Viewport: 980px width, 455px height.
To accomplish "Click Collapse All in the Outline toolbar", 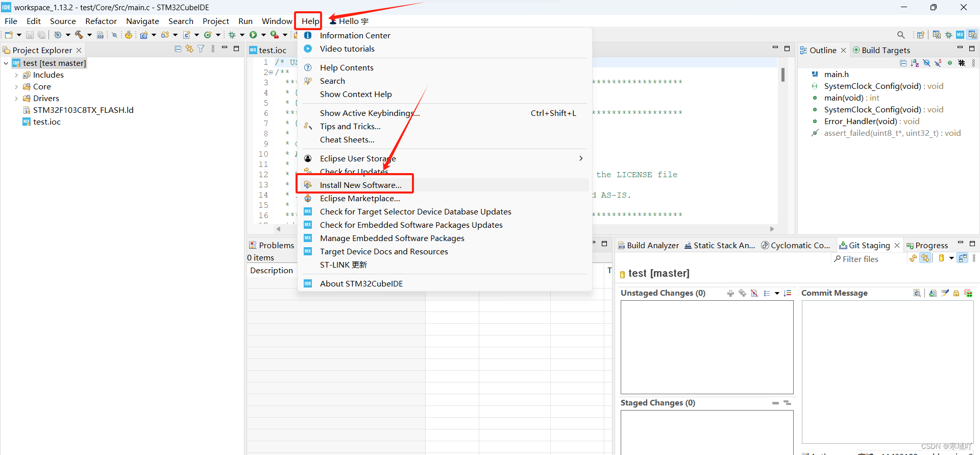I will point(903,63).
